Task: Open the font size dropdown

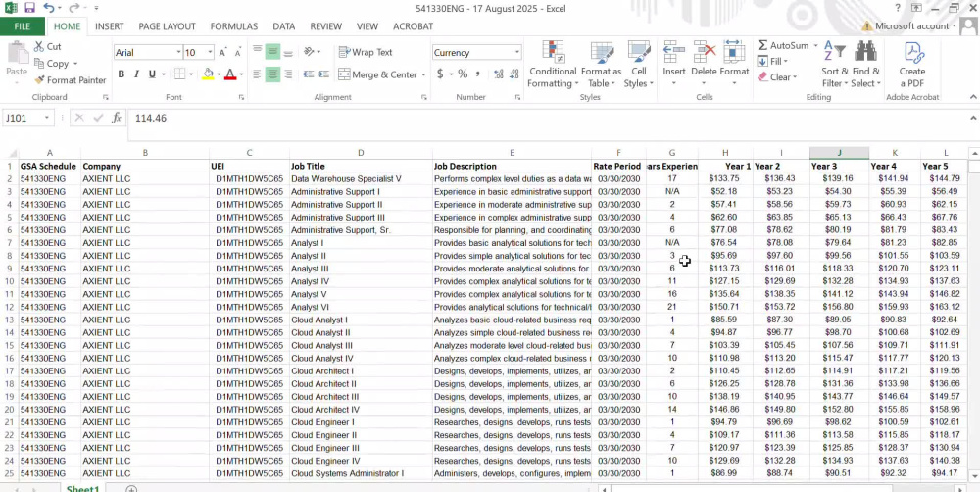Action: coord(210,53)
